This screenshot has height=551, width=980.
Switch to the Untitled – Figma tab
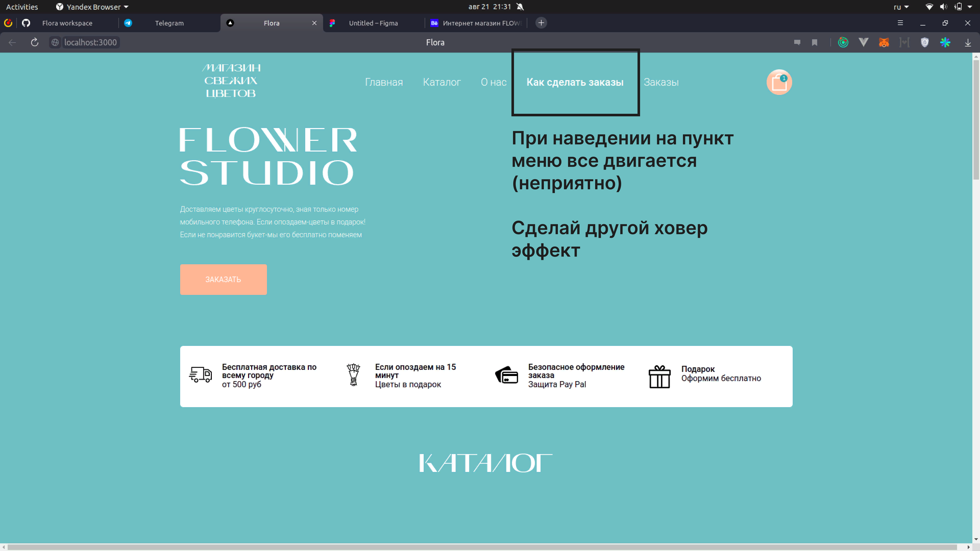click(x=373, y=23)
